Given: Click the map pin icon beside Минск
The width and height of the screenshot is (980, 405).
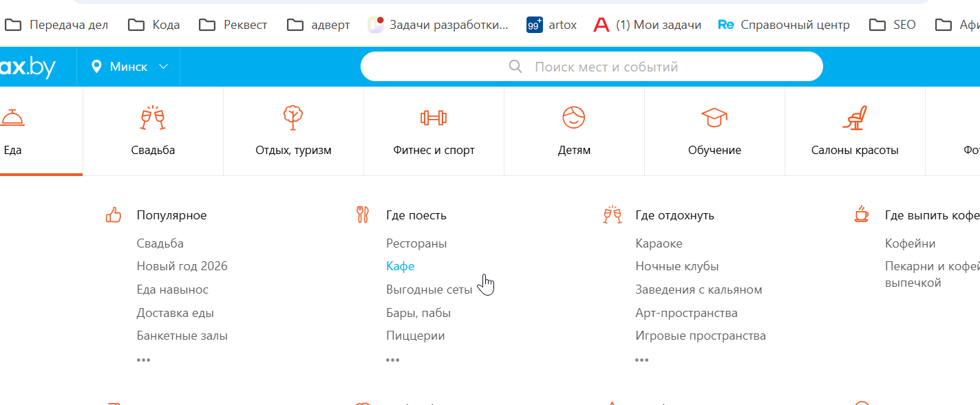Looking at the screenshot, I should (x=96, y=67).
